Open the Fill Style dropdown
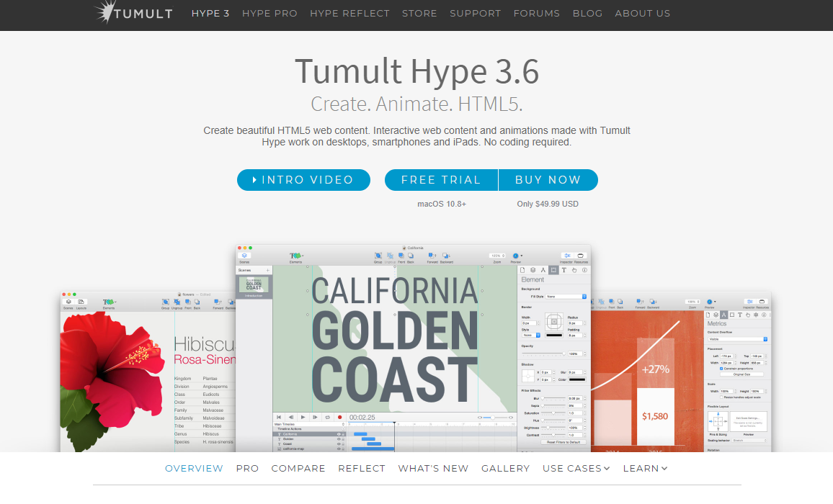 566,296
